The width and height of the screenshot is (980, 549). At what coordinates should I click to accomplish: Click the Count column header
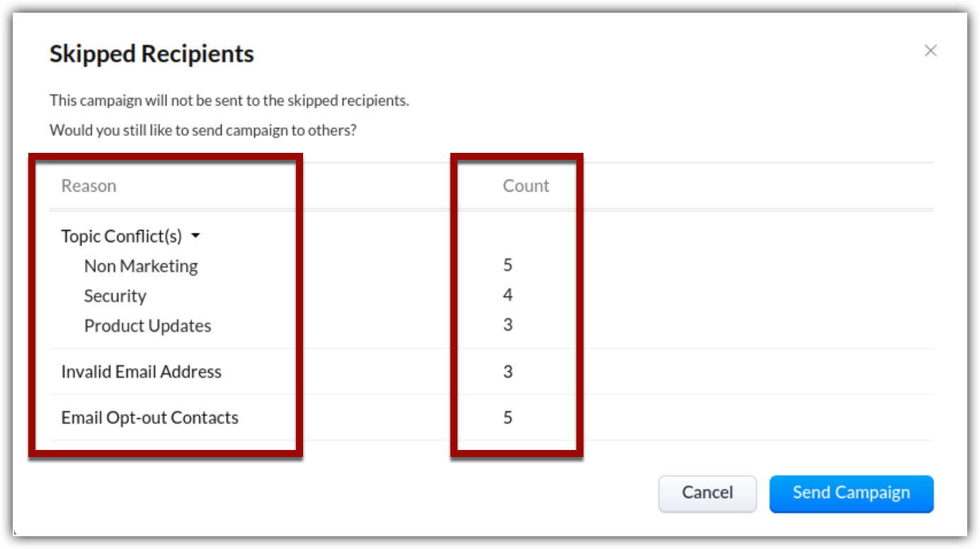pos(525,186)
